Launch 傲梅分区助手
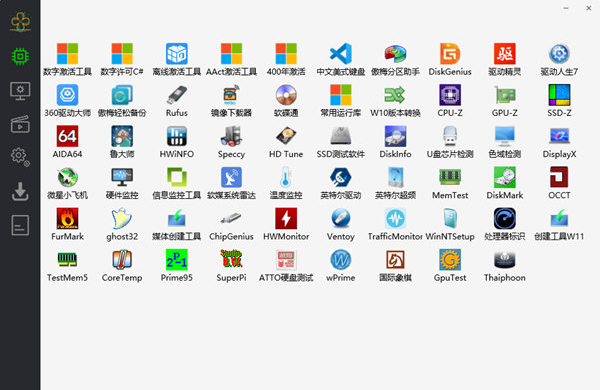The image size is (603, 390). (395, 59)
